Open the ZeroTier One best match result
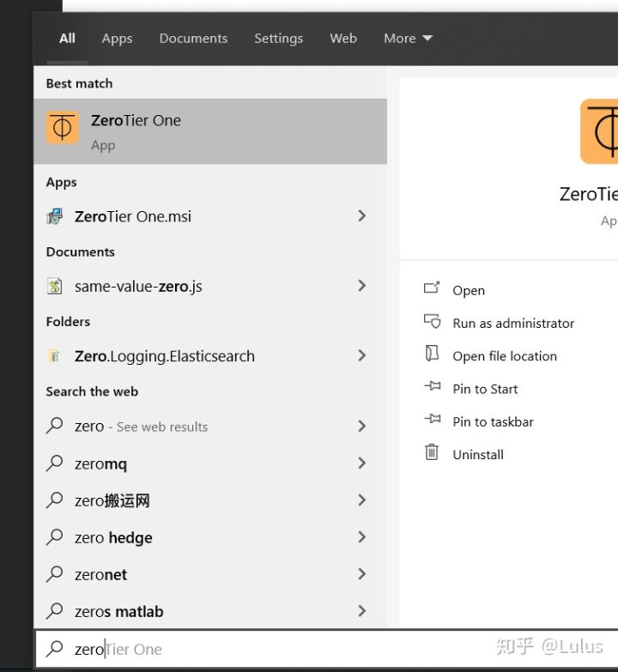This screenshot has width=618, height=672. 210,131
